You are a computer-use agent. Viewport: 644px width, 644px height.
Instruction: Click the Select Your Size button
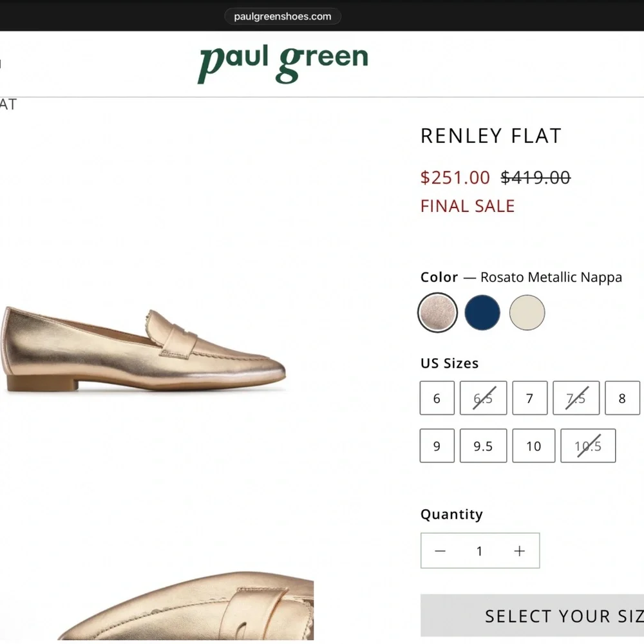point(533,616)
